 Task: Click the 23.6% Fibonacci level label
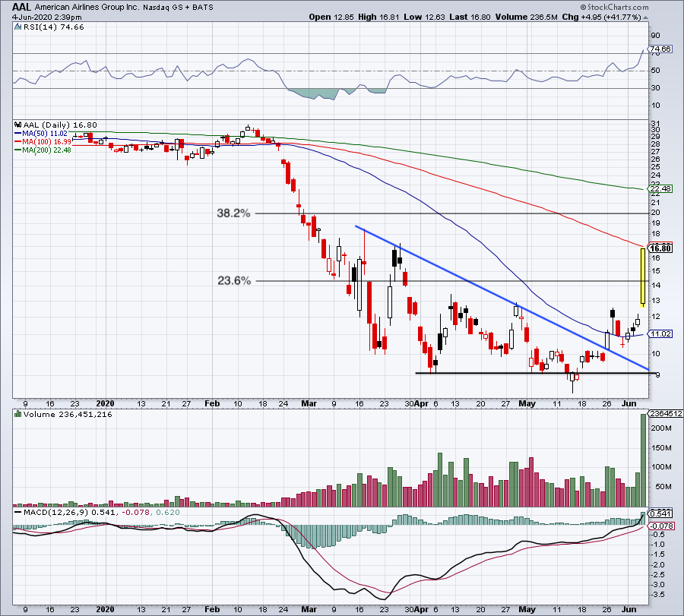234,281
